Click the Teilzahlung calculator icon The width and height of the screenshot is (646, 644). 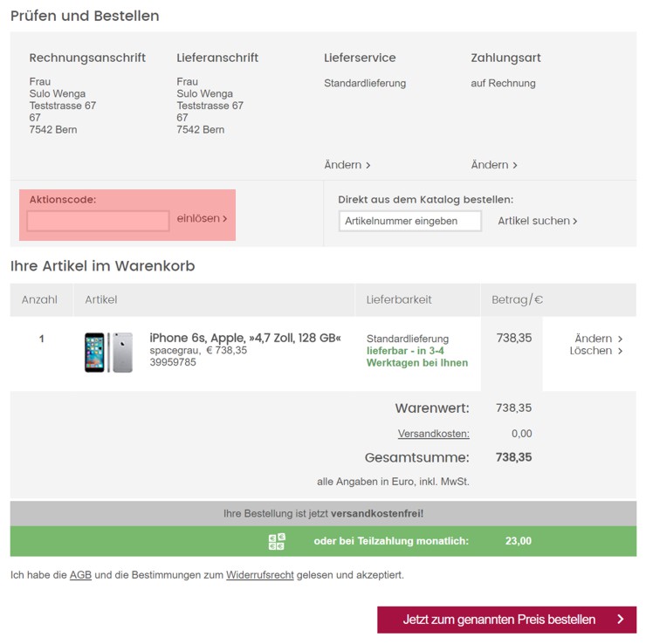tap(277, 541)
